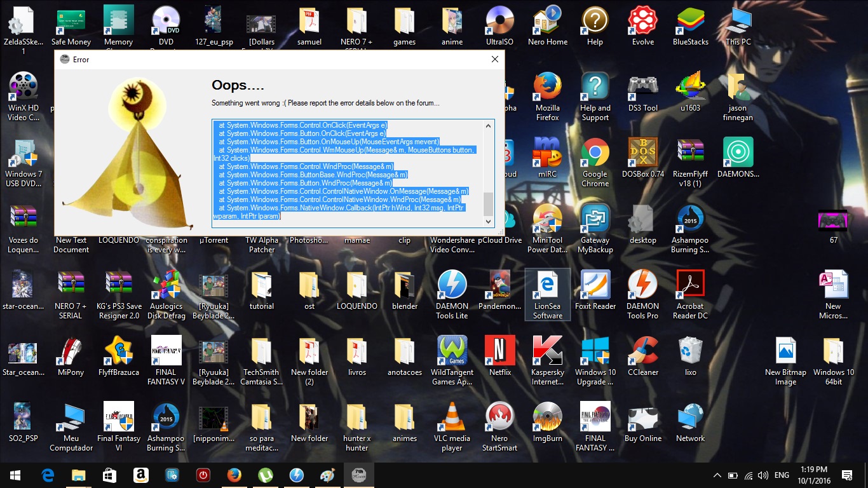Viewport: 868px width, 488px height.
Task: Show hidden system tray icons
Action: [x=717, y=475]
